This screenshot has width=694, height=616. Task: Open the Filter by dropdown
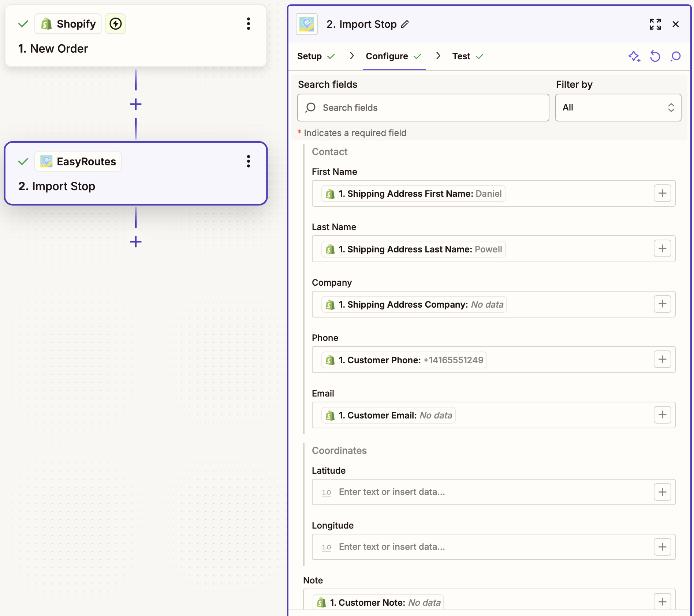click(x=618, y=108)
